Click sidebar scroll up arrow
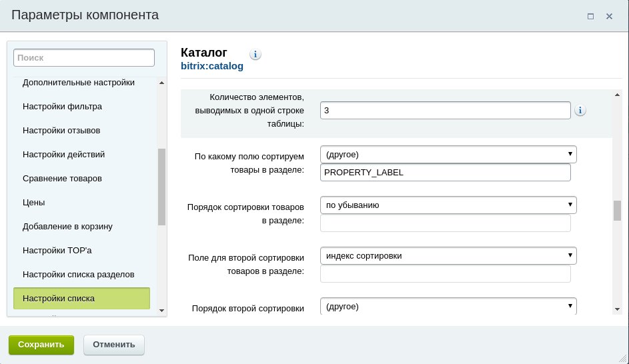Image resolution: width=629 pixels, height=364 pixels. 161,83
